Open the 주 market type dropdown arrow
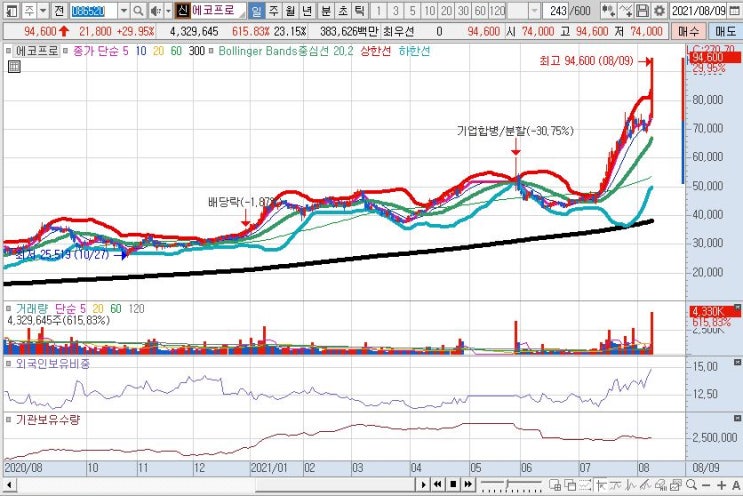This screenshot has width=743, height=496. click(43, 10)
